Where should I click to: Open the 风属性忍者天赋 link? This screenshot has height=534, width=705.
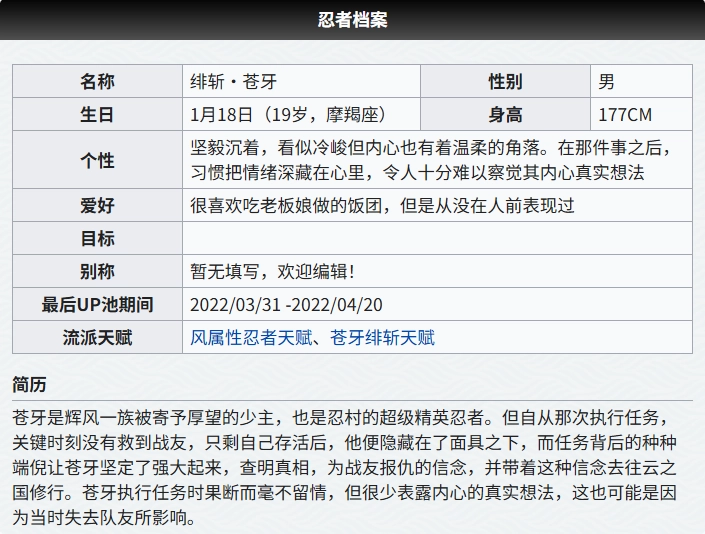[252, 338]
